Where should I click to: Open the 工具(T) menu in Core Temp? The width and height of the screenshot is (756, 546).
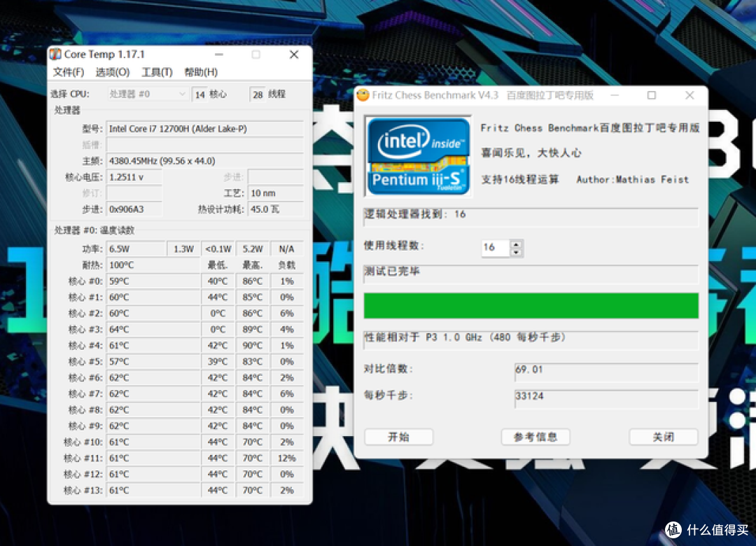[x=157, y=72]
